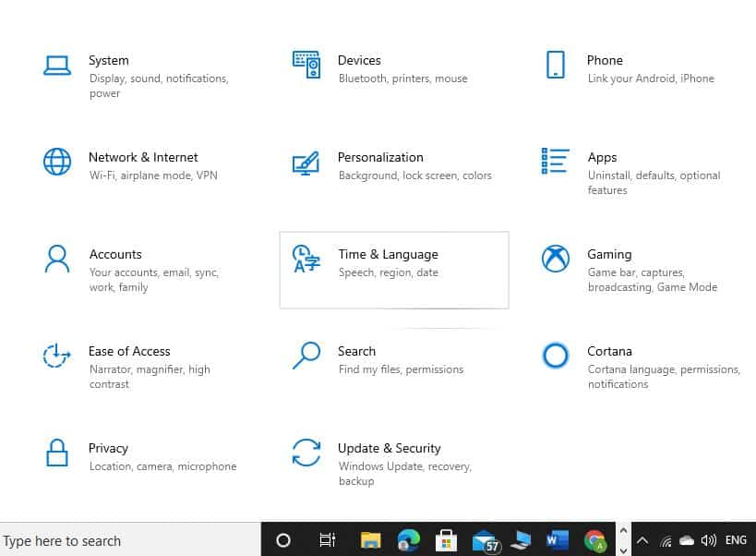Viewport: 756px width, 556px height.
Task: Open the Gaming Xbox icon
Action: click(555, 259)
